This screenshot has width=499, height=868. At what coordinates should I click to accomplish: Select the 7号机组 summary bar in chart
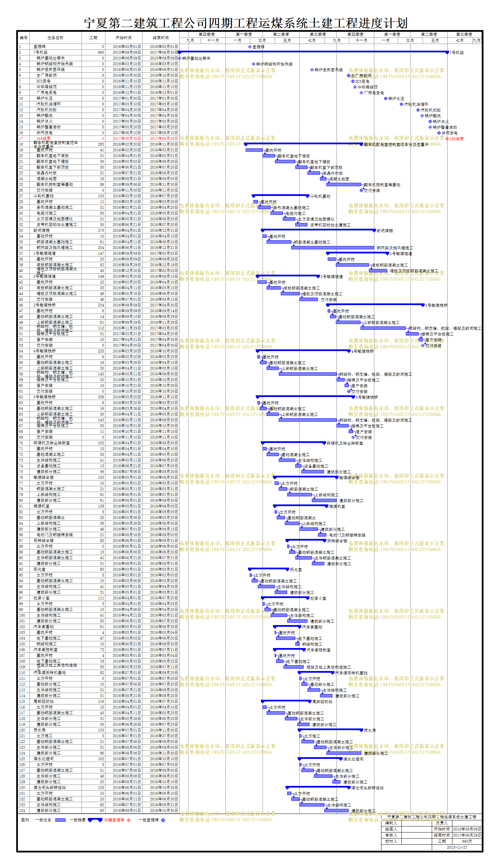(313, 52)
